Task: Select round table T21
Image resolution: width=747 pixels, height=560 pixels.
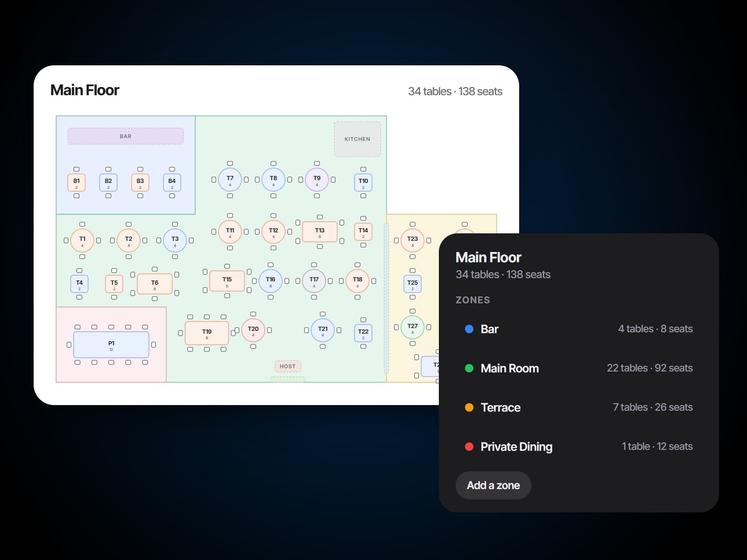Action: [323, 330]
